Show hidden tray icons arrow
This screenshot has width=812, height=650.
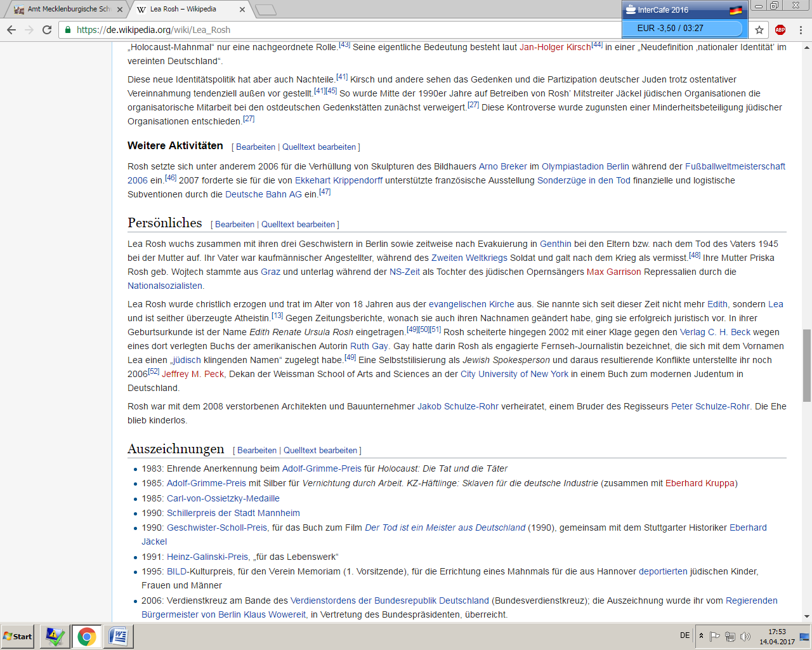pos(701,636)
